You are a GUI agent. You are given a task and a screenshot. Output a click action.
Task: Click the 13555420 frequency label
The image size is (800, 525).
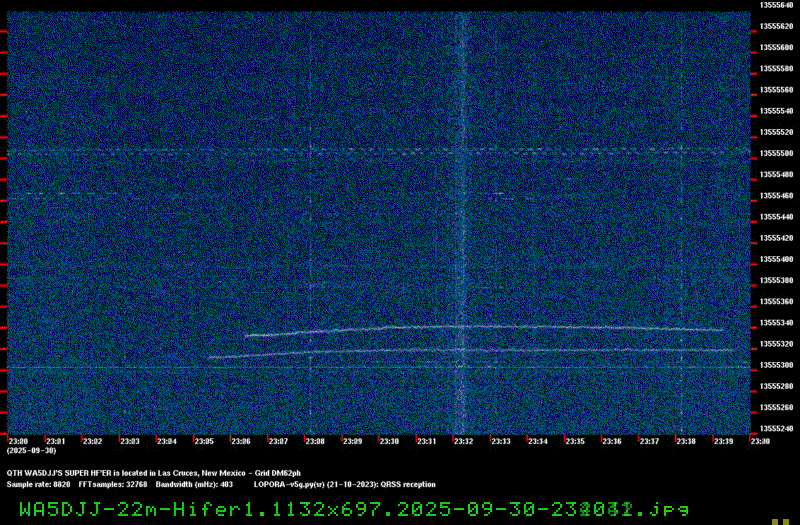pos(776,238)
